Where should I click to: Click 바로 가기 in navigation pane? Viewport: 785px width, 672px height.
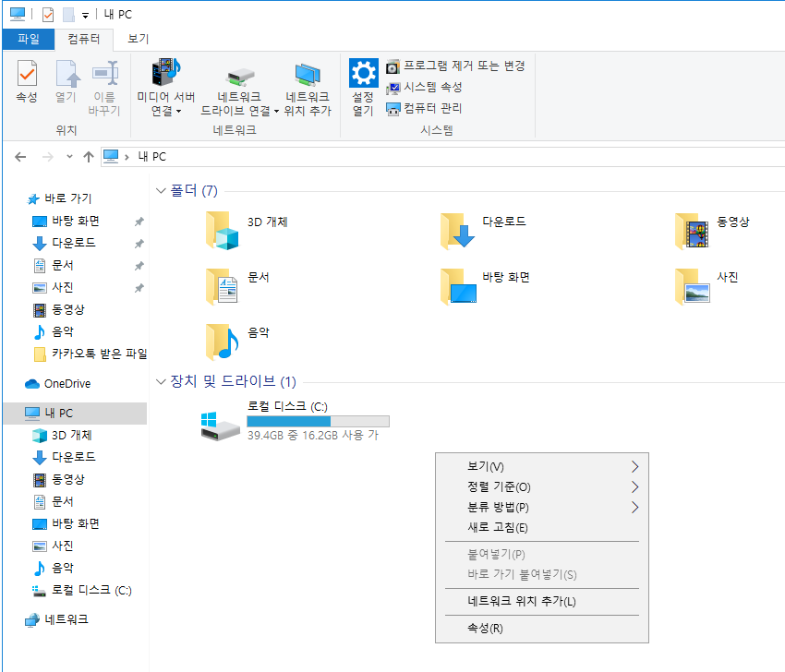coord(68,198)
